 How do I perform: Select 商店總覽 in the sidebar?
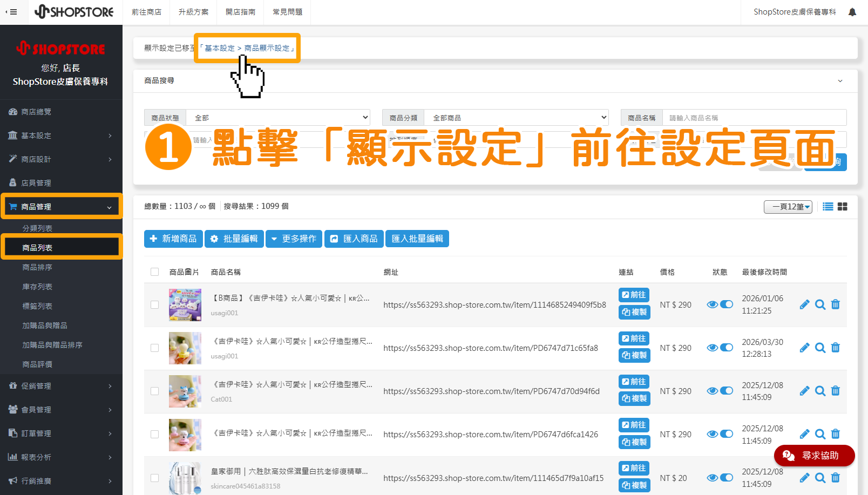pyautogui.click(x=37, y=111)
